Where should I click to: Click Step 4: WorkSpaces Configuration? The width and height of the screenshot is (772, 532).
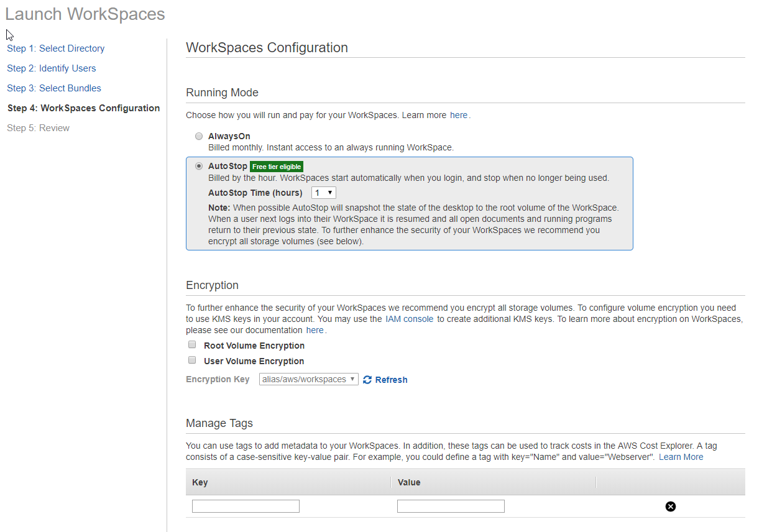point(83,108)
